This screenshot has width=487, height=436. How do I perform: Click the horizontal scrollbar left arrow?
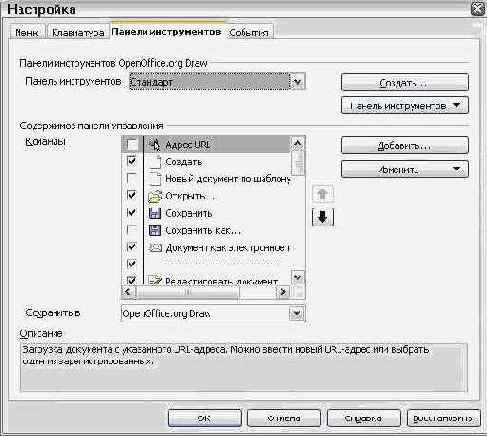point(128,292)
